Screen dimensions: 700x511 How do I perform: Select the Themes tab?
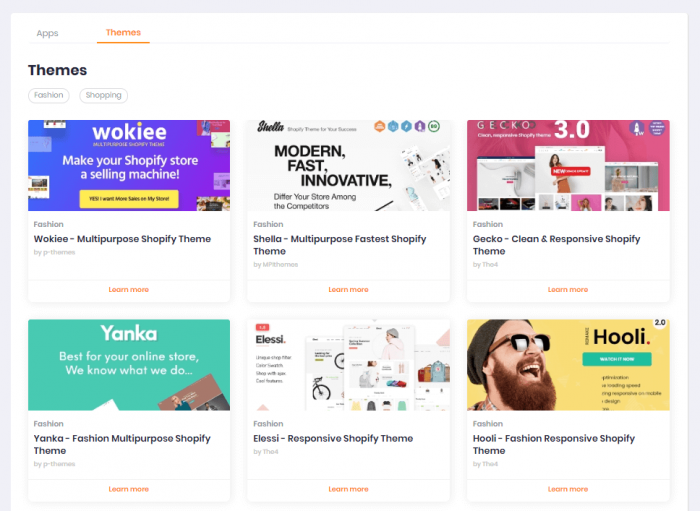click(123, 33)
